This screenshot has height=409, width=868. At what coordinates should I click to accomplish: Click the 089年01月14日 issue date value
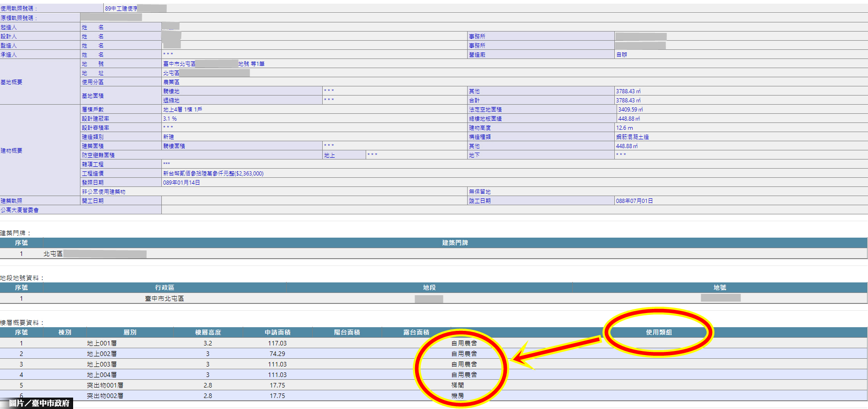[181, 182]
